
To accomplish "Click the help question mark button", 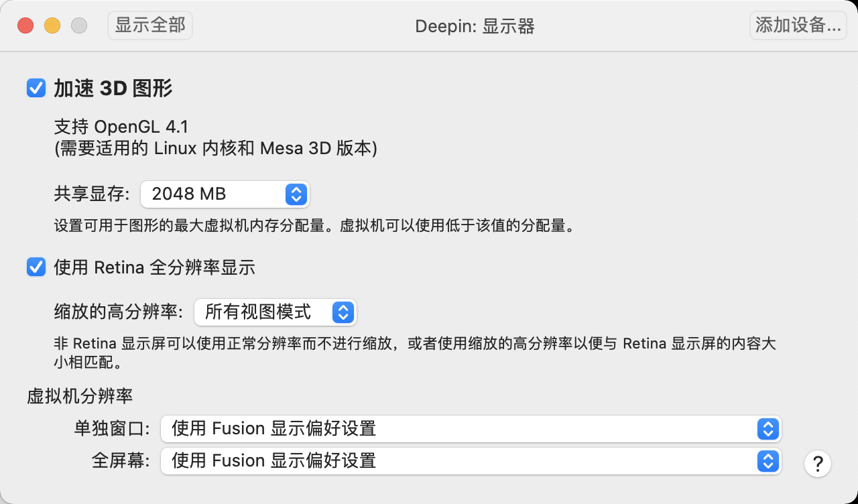I will coord(818,464).
